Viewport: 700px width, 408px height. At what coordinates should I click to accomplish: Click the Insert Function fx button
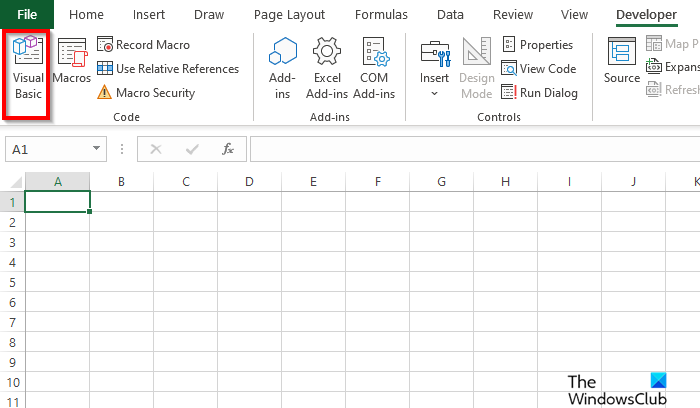[228, 149]
